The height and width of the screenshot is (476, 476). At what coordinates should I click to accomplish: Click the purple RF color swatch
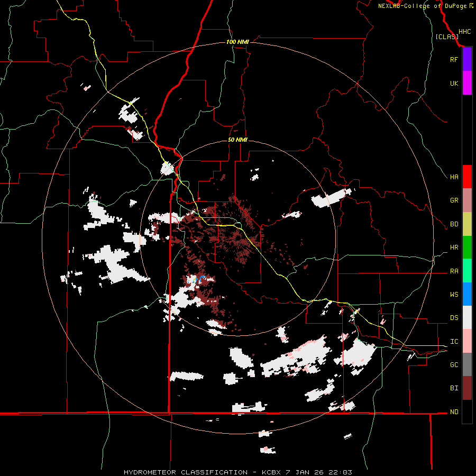(467, 59)
